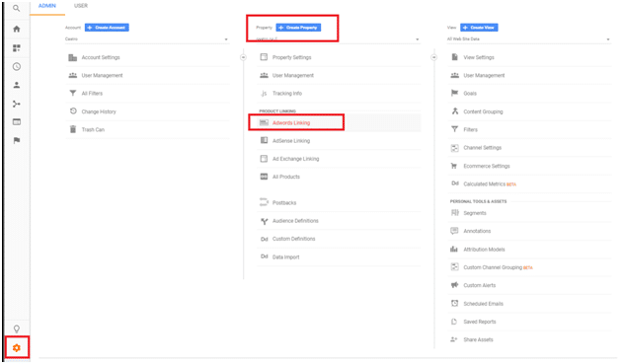Click the Ecommerce Settings cart icon
The width and height of the screenshot is (623, 364).
coord(454,166)
